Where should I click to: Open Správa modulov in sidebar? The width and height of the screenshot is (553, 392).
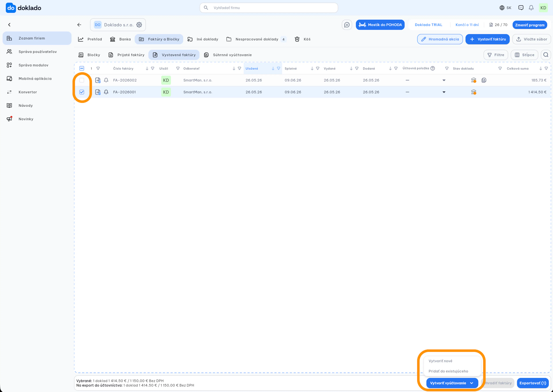click(37, 65)
